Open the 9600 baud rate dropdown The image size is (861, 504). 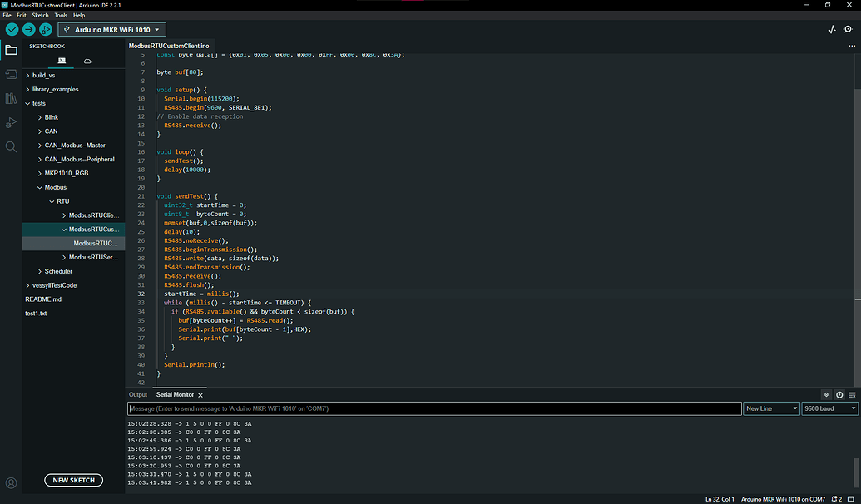pyautogui.click(x=829, y=408)
